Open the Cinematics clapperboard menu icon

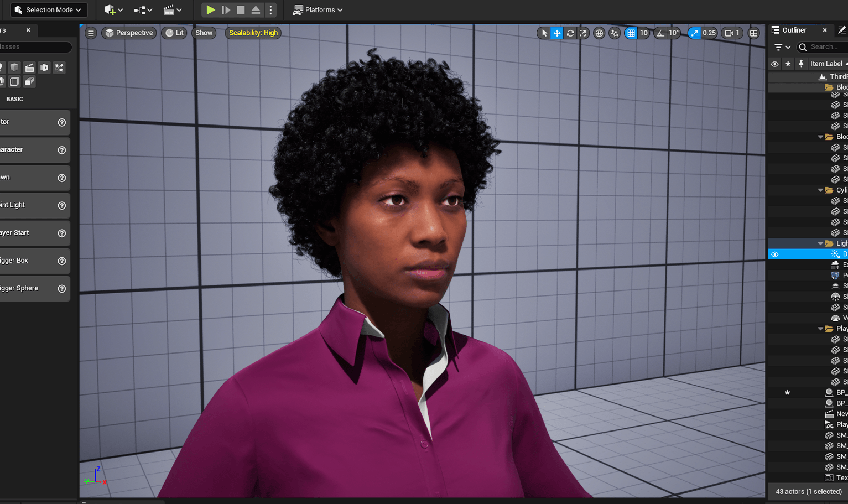click(x=169, y=9)
